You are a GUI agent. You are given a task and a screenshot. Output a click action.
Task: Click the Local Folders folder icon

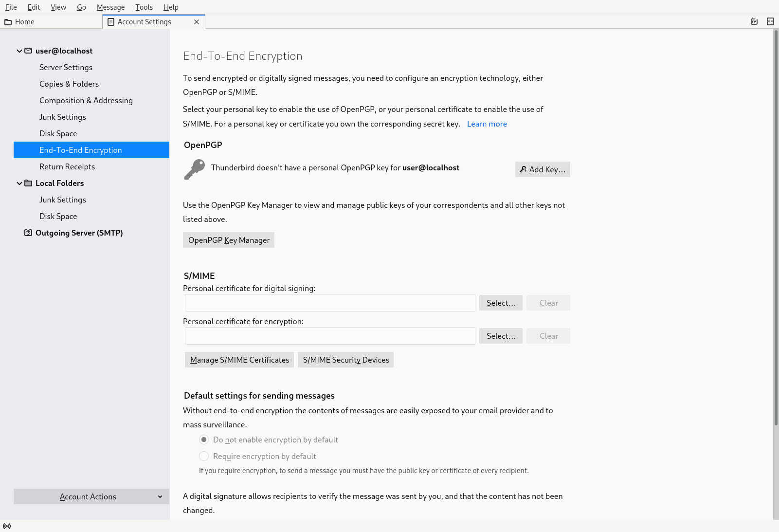coord(28,183)
